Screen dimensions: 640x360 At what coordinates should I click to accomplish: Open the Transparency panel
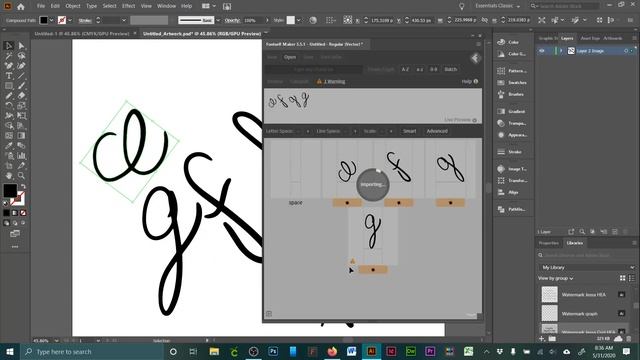pos(512,123)
